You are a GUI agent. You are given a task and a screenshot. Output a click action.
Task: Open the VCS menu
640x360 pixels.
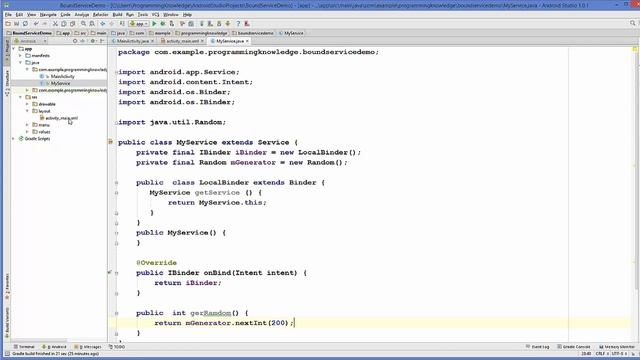click(156, 15)
